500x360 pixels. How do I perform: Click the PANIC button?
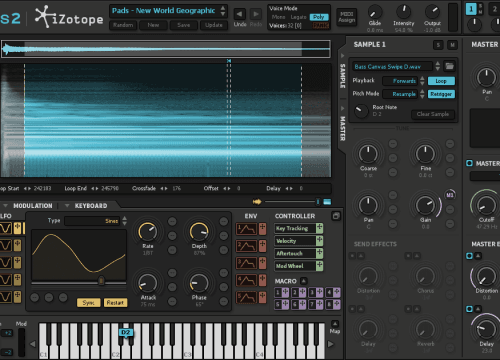coord(321,25)
